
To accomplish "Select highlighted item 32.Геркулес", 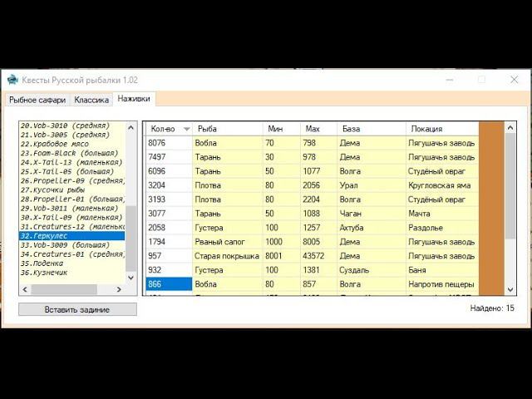I will pos(72,235).
